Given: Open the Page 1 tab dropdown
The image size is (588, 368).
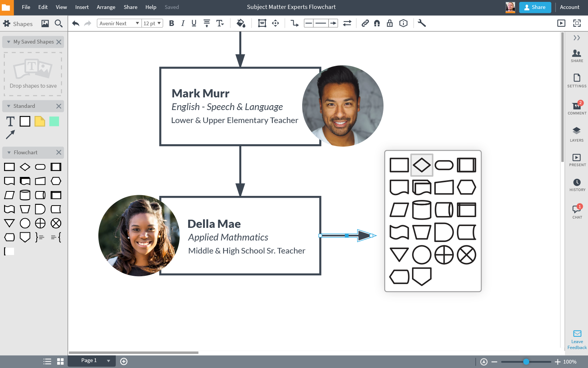Looking at the screenshot, I should (x=108, y=361).
